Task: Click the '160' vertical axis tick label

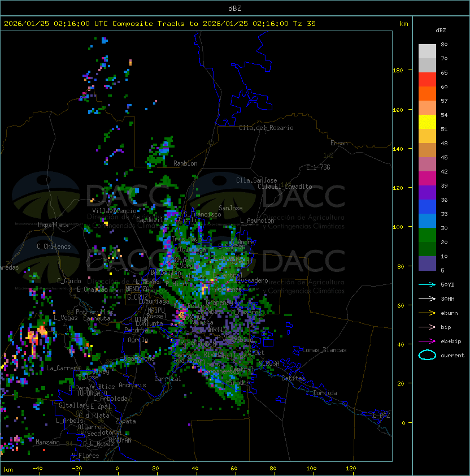Action: (x=398, y=110)
